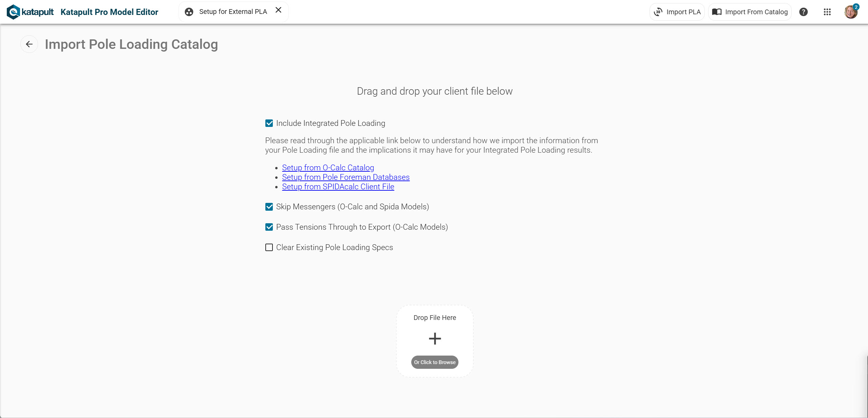Enable Clear Existing Pole Loading Specs
868x418 pixels.
click(x=269, y=247)
